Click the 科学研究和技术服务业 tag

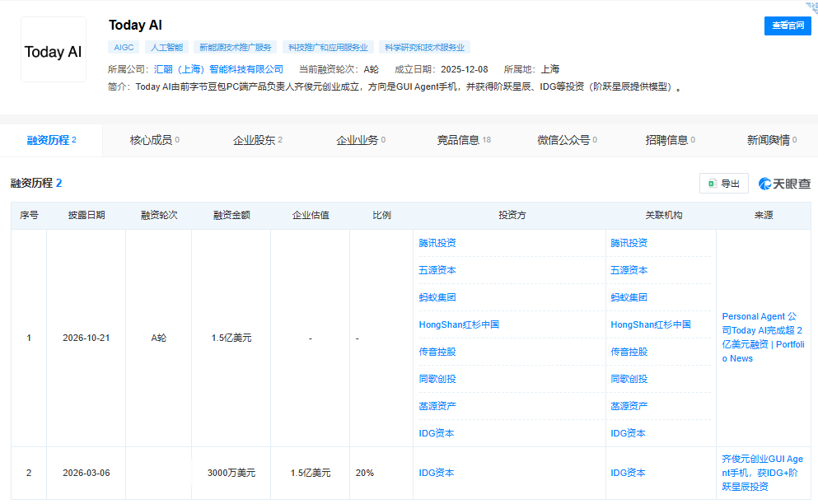[424, 48]
